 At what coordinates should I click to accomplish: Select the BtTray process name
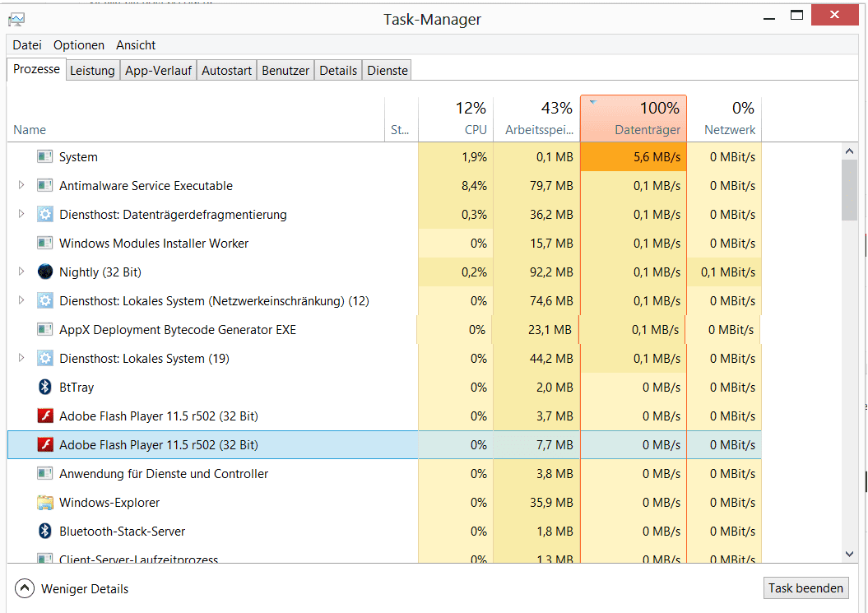pos(77,388)
